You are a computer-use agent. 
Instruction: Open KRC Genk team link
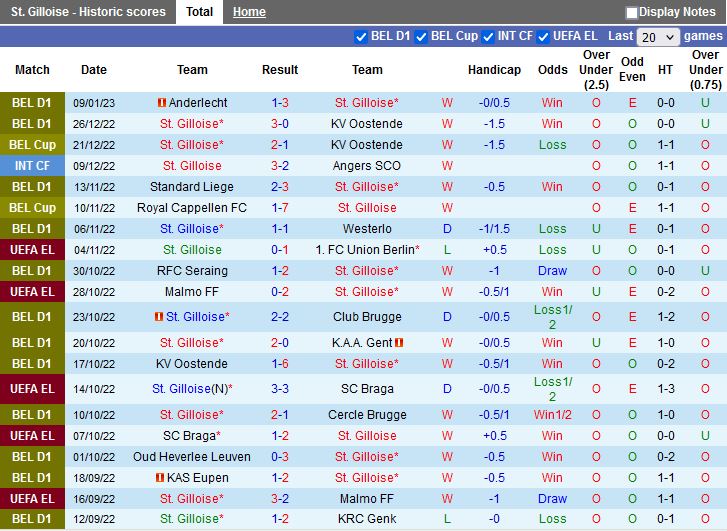[367, 518]
